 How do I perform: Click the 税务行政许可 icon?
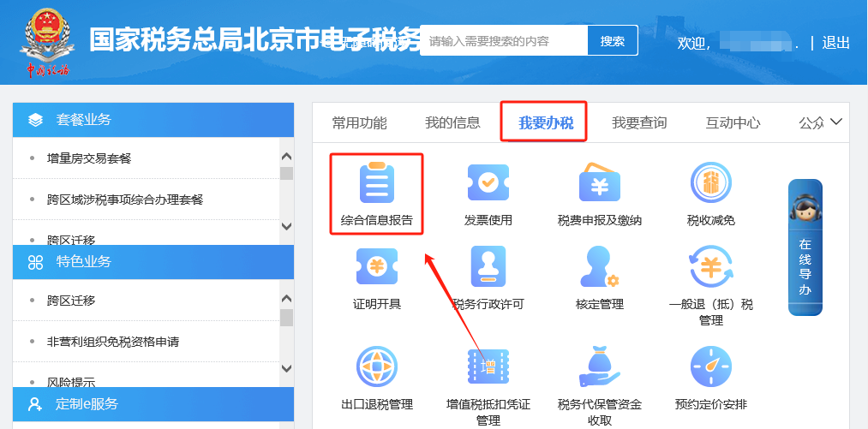(x=488, y=267)
